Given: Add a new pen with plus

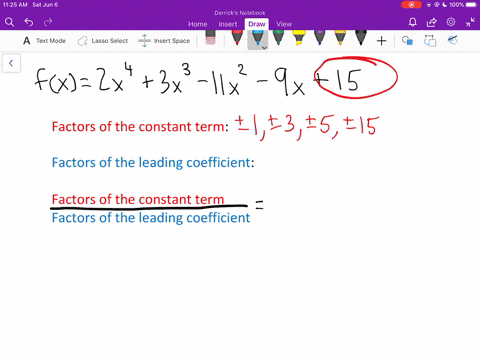Looking at the screenshot, I should tap(381, 41).
